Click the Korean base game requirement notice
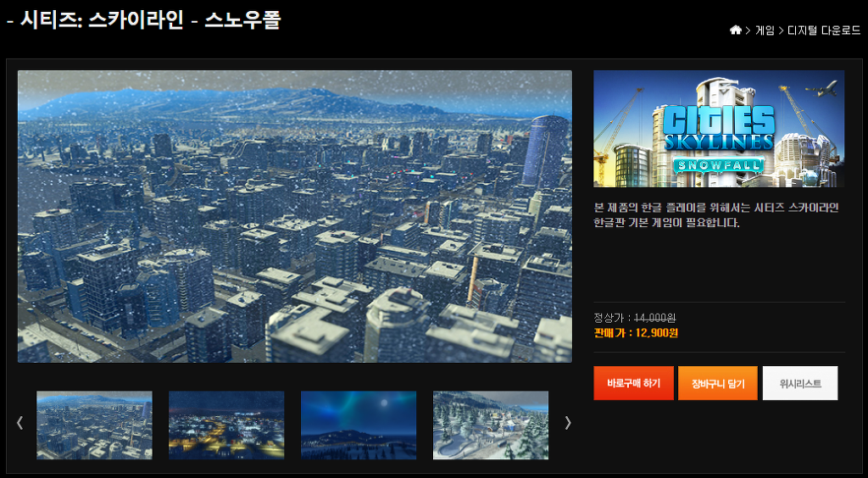The image size is (868, 478). [716, 216]
